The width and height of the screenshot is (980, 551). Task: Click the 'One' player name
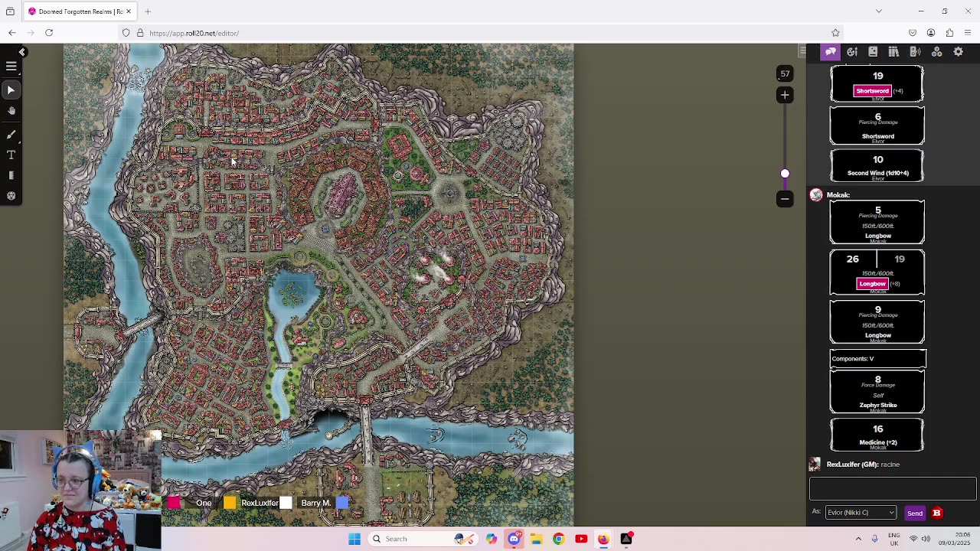pyautogui.click(x=204, y=503)
